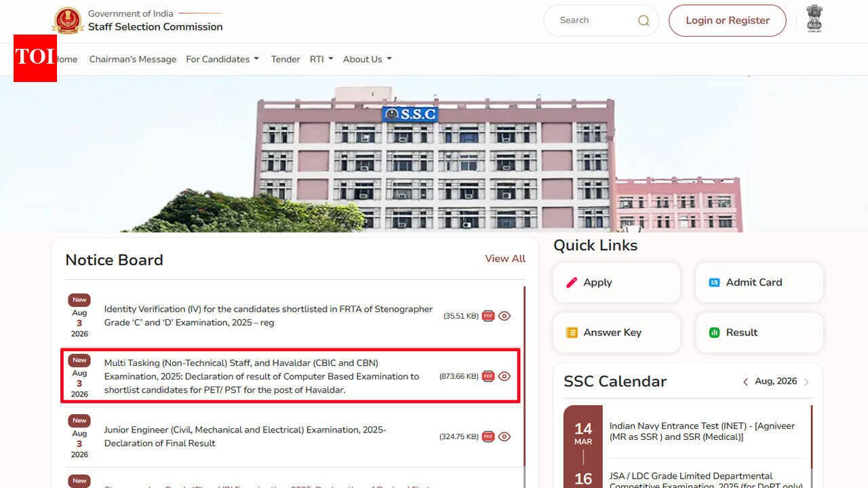Open PDF icon for Identity Verification notice
868x488 pixels.
pos(488,316)
